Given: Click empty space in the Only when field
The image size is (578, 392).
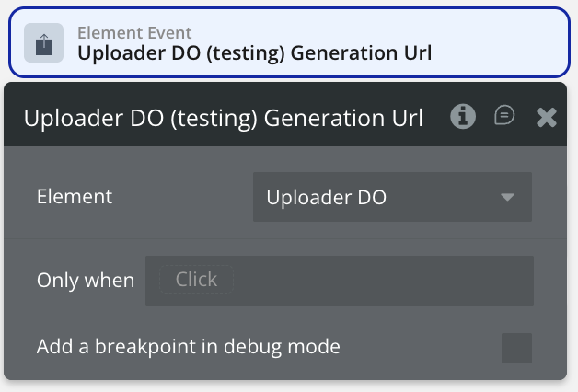Looking at the screenshot, I should [x=387, y=280].
